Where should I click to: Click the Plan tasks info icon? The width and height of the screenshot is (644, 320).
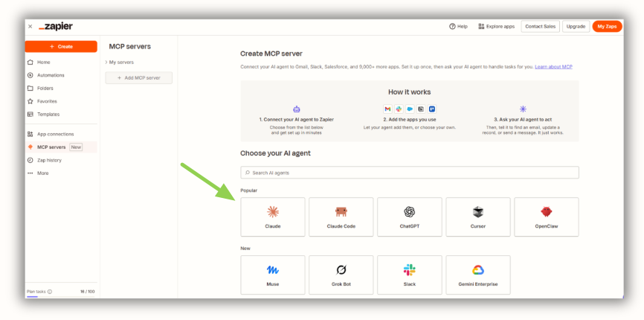point(50,292)
